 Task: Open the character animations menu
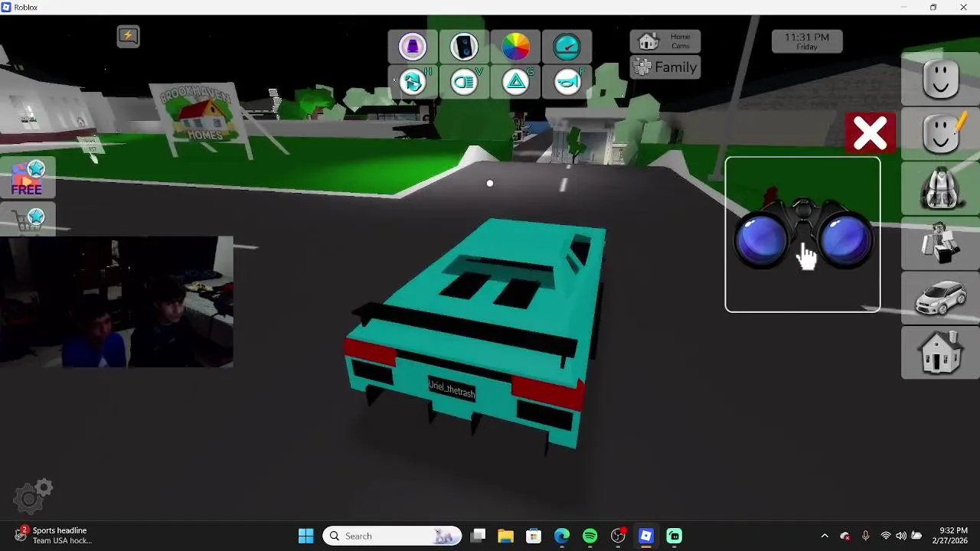click(941, 243)
